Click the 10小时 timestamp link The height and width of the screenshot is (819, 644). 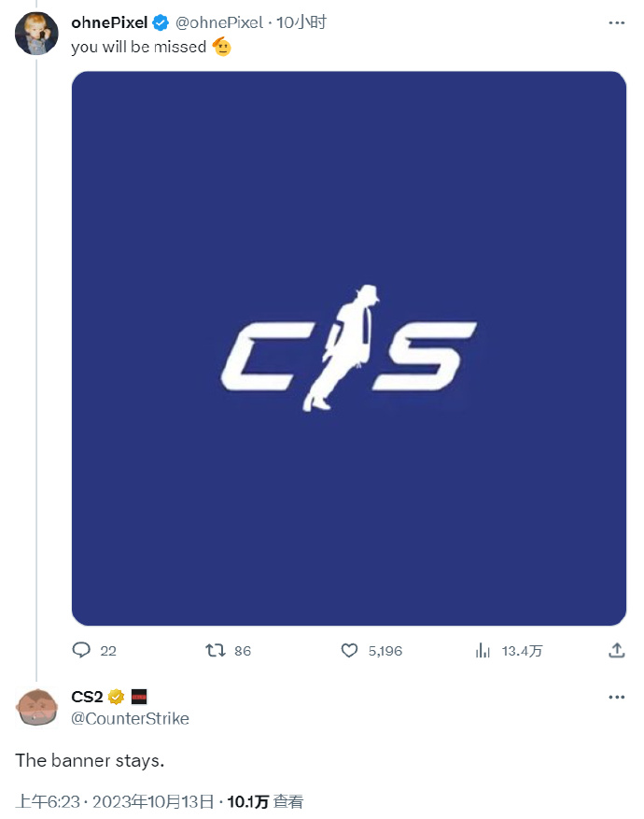[301, 23]
